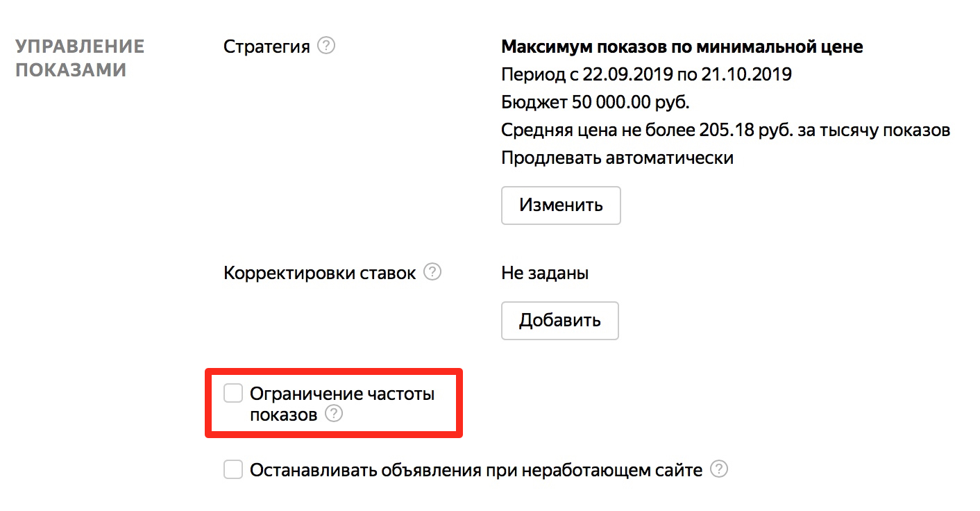
Task: Click the Корректировки ставок field label
Action: pos(320,273)
